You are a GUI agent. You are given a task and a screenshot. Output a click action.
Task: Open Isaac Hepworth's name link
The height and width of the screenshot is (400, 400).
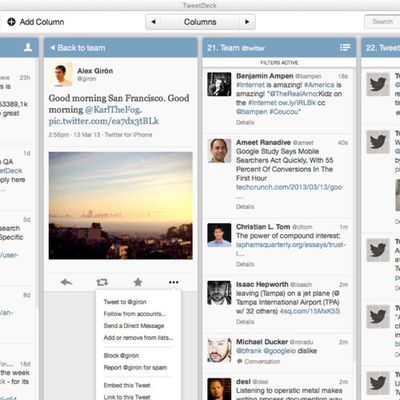tap(262, 284)
